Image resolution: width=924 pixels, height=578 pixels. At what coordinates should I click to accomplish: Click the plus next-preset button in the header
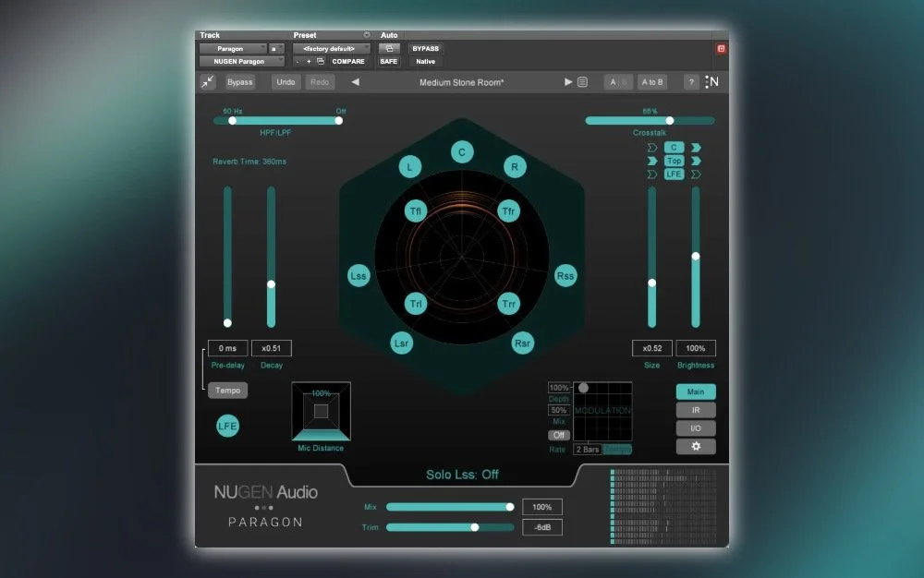309,61
